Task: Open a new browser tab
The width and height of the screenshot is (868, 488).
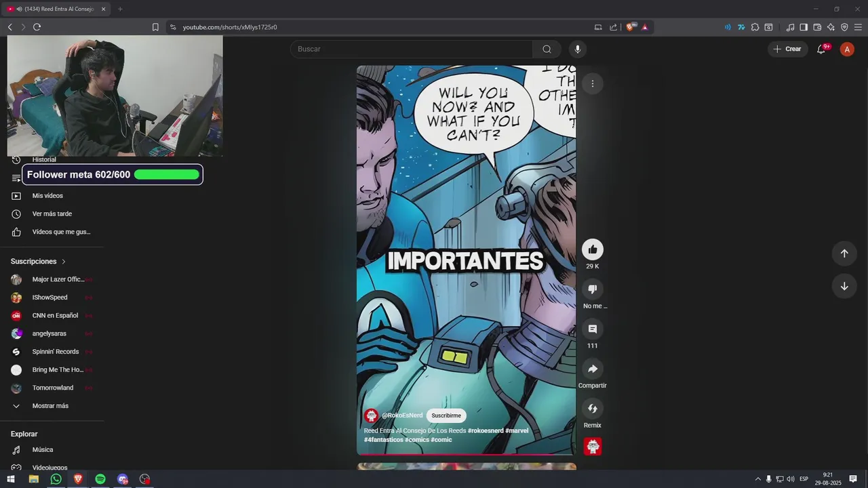Action: (120, 9)
